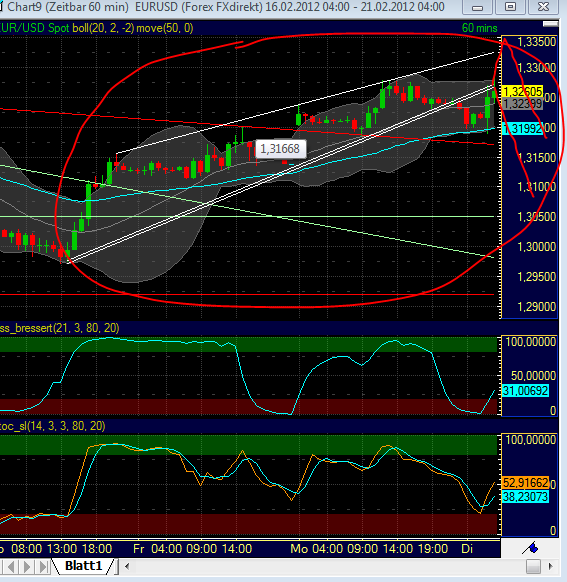Click the 1,29000 price scale label
The image size is (567, 582).
tap(537, 307)
